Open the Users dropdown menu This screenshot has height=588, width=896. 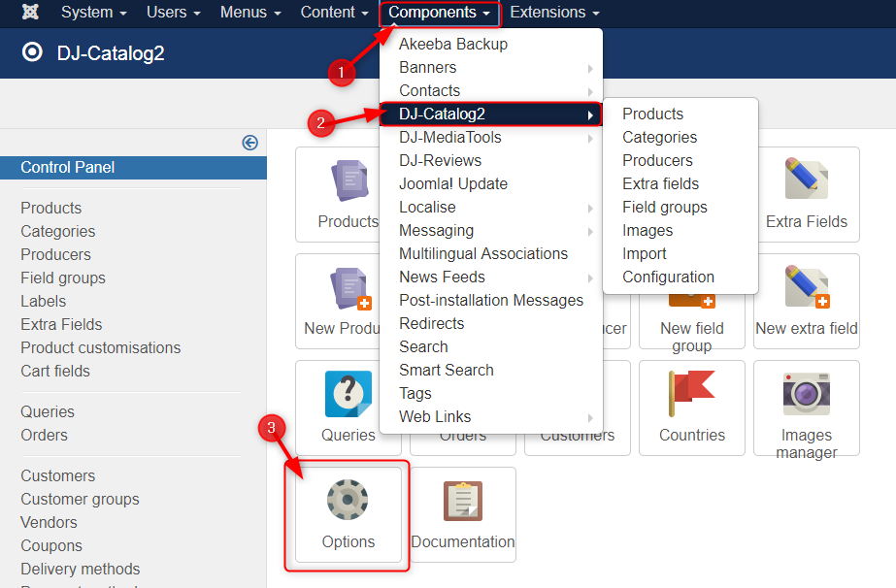[173, 12]
